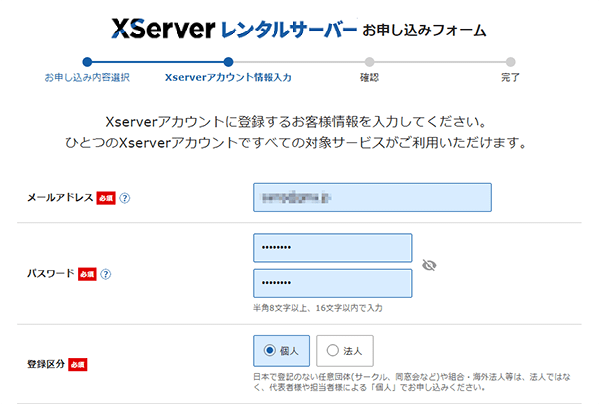This screenshot has height=404, width=600.
Task: Click the first blue step circle in progress bar
Action: pyautogui.click(x=87, y=61)
